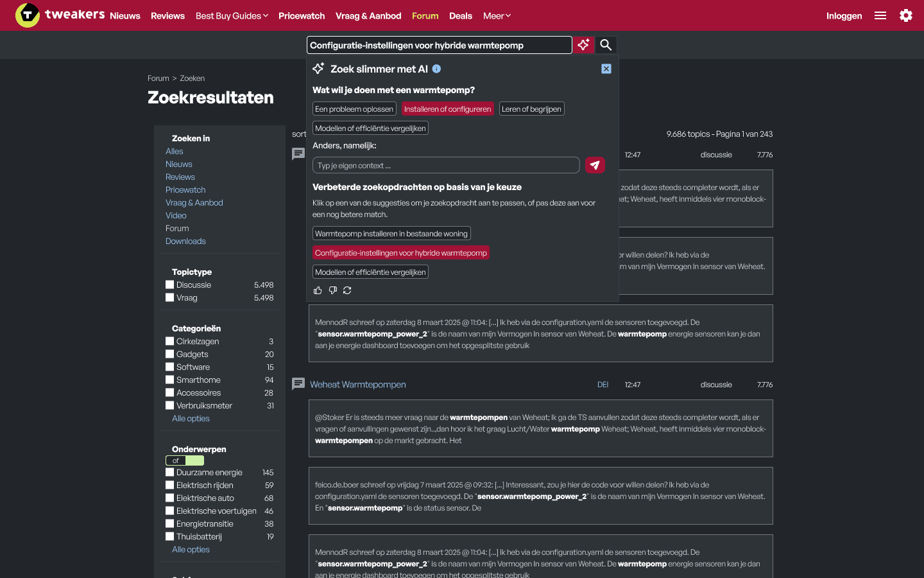The height and width of the screenshot is (578, 924).
Task: Click the 'Een probleem oplossen' chip
Action: 354,109
